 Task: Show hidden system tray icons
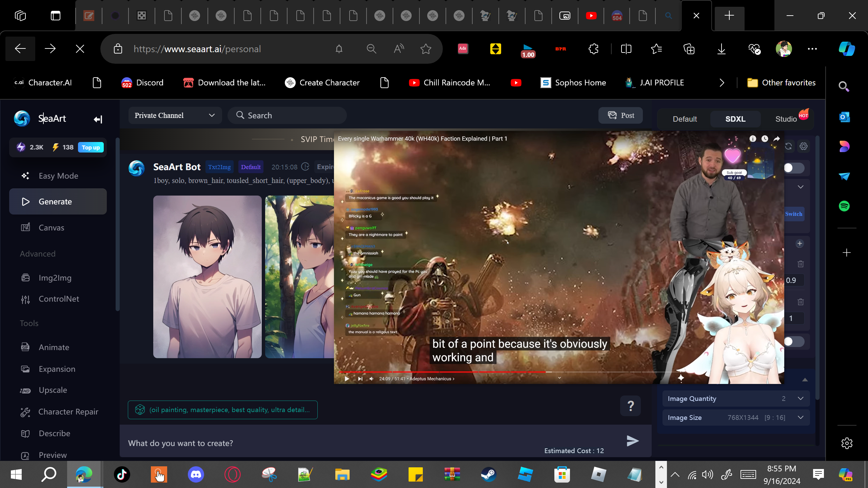click(x=675, y=474)
